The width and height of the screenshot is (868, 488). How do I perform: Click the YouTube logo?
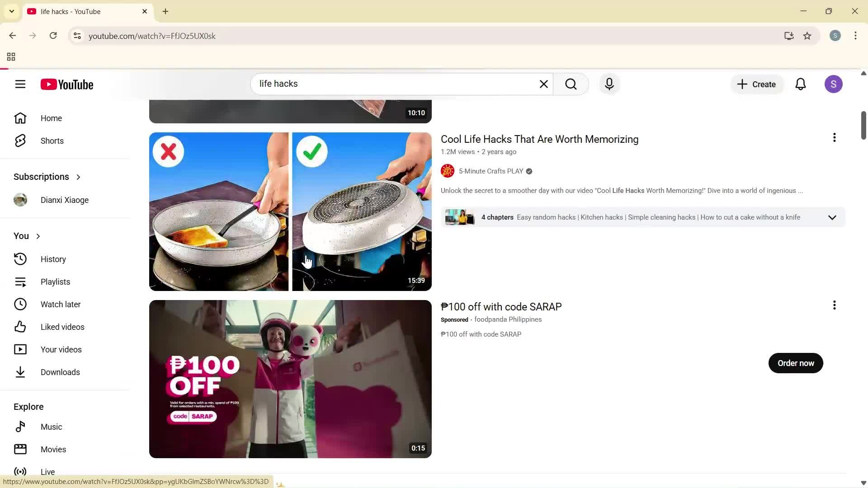tap(66, 84)
